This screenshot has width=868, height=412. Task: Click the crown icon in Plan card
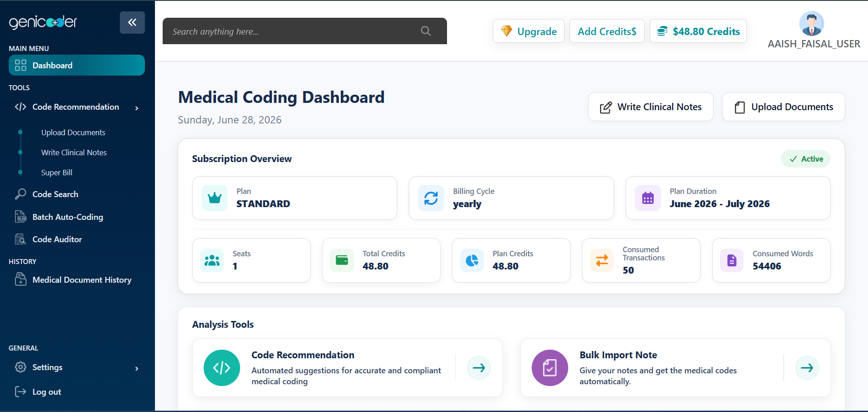[x=215, y=198]
